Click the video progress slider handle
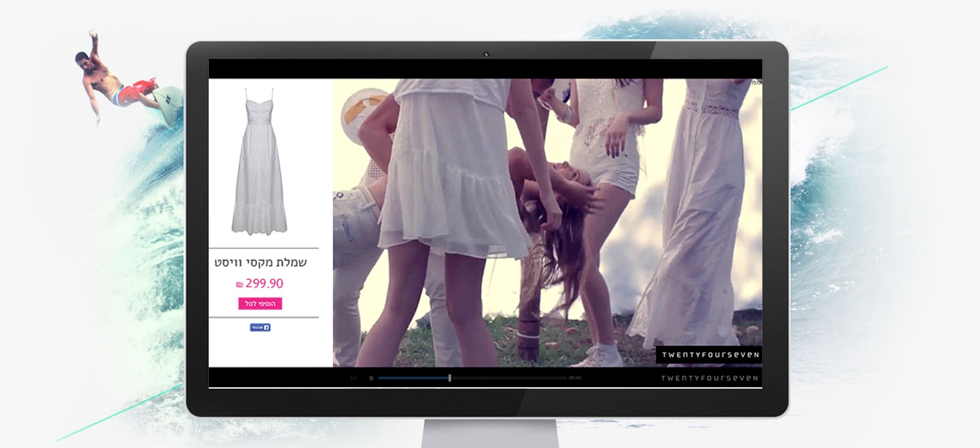 (449, 378)
